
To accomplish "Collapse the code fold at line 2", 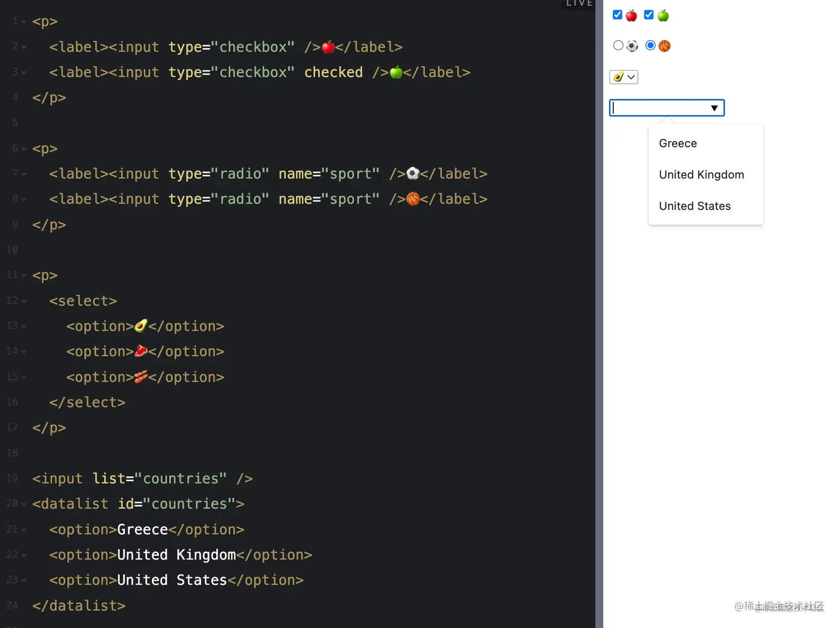I will [x=24, y=48].
